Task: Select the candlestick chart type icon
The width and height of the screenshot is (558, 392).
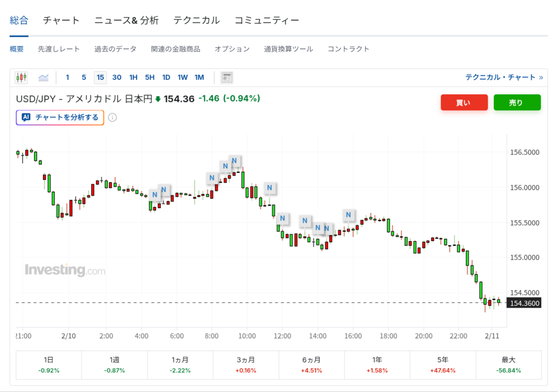Action: (21, 77)
